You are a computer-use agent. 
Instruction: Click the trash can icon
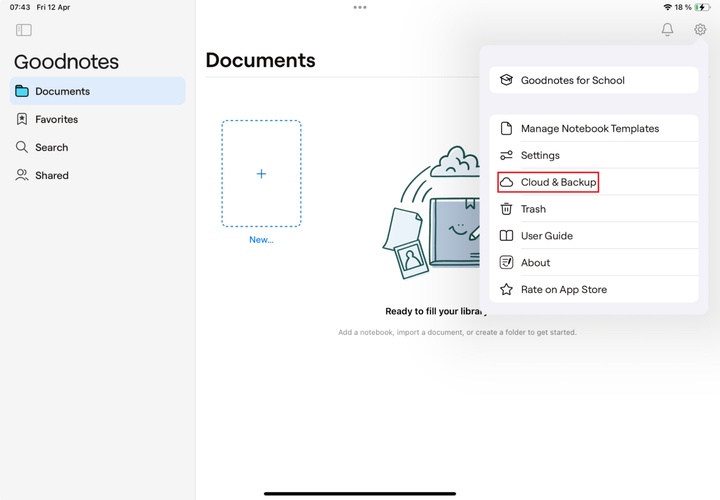(x=506, y=209)
